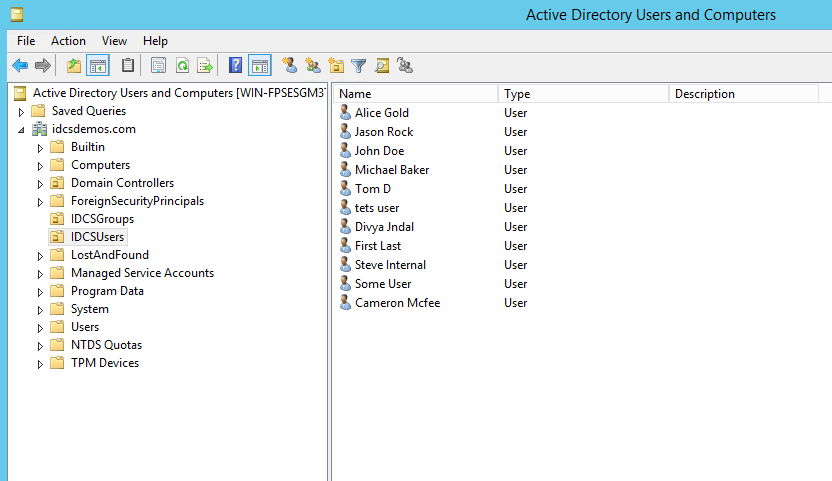Click the Filter funnel toolbar icon
The height and width of the screenshot is (481, 832).
pyautogui.click(x=358, y=66)
